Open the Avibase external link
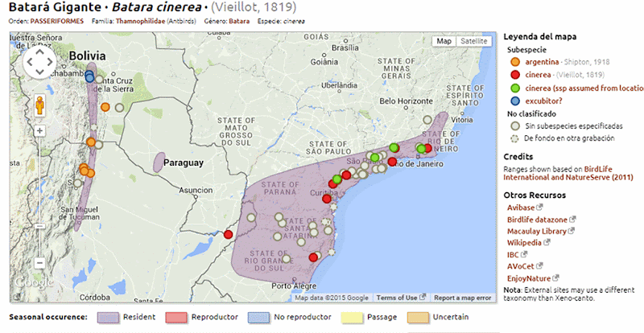Screen dimensions: 644x333 click(521, 208)
